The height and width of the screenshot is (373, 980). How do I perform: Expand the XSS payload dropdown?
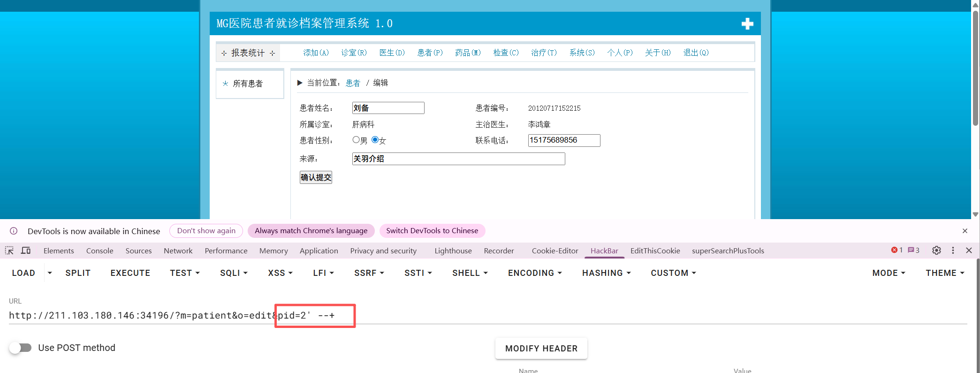[280, 273]
